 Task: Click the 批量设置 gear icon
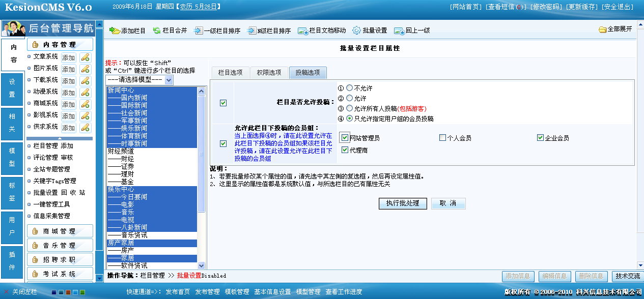click(x=356, y=31)
